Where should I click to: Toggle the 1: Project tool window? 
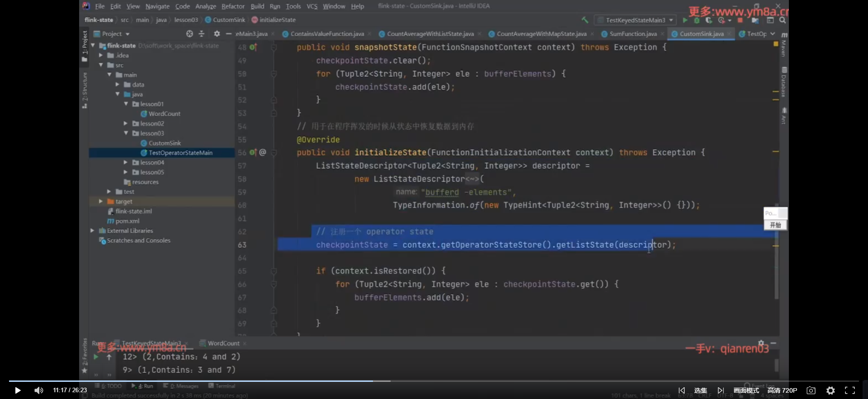coord(85,46)
